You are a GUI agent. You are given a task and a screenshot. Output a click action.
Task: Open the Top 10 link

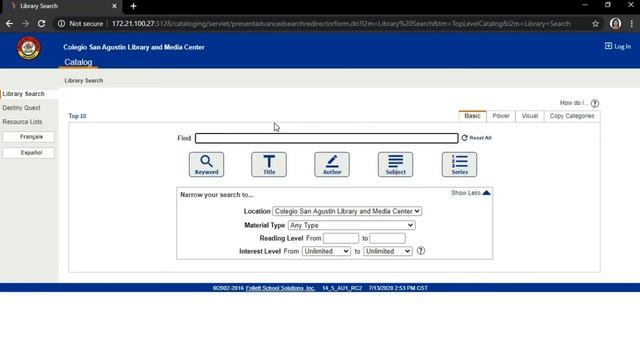pos(77,116)
